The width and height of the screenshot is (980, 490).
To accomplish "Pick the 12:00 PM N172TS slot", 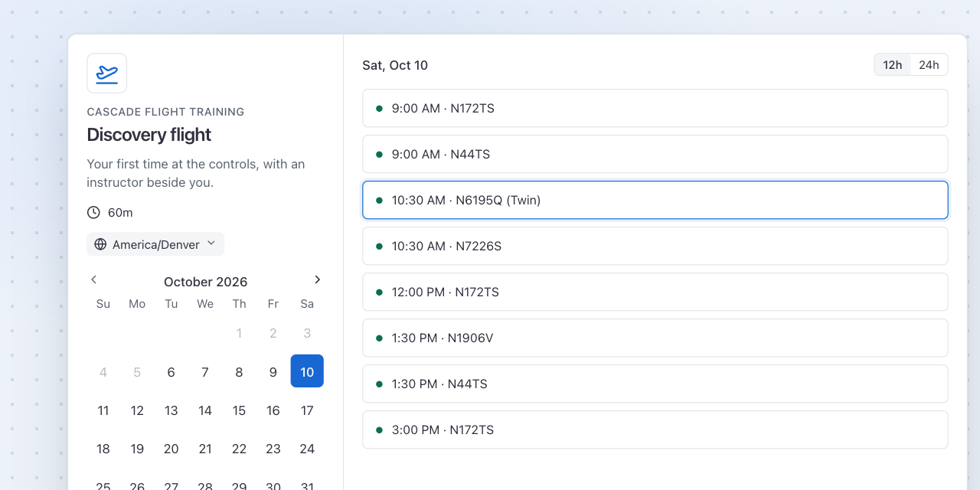I will [x=655, y=292].
